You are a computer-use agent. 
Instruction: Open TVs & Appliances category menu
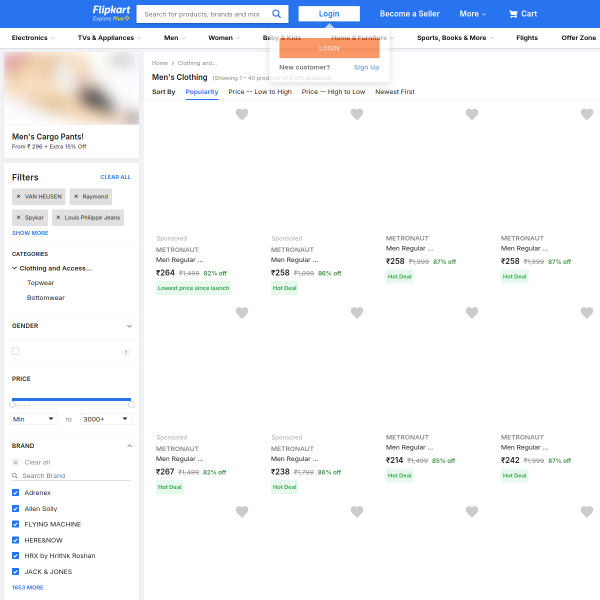click(x=109, y=38)
